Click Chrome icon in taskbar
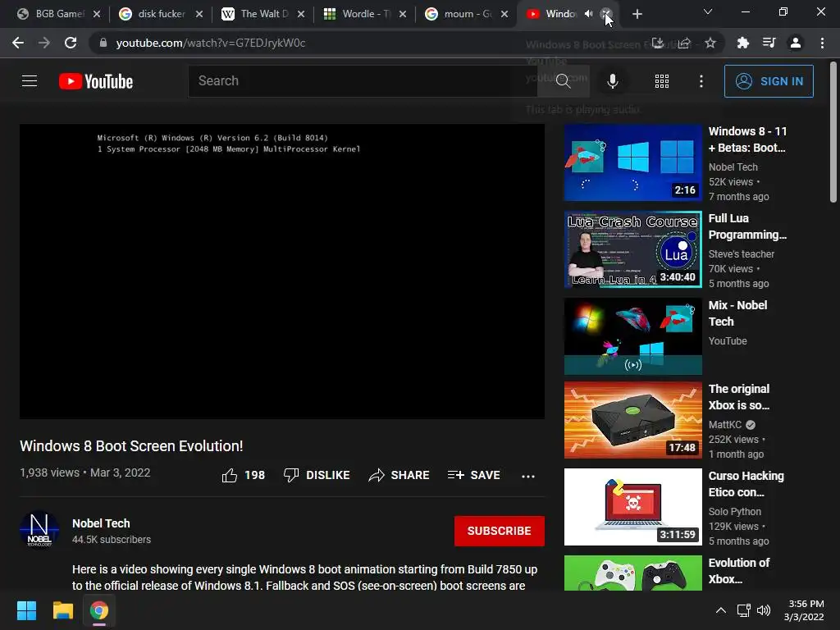This screenshot has height=630, width=840. click(x=99, y=610)
